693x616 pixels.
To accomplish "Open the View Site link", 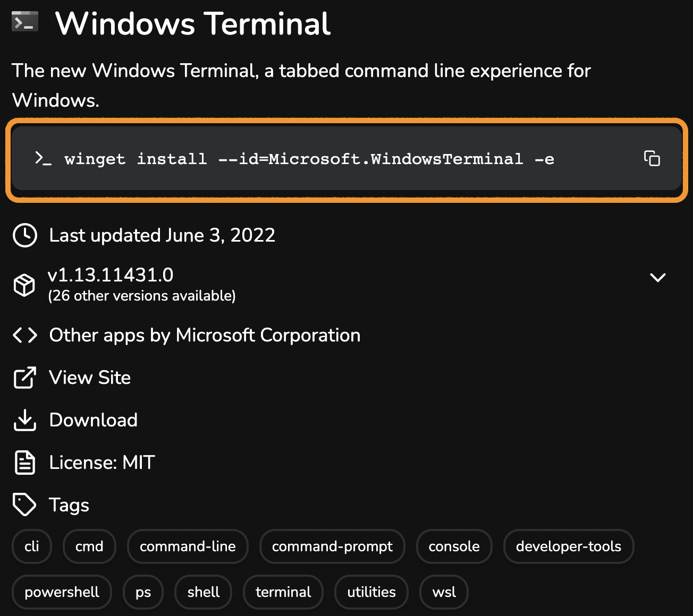I will pyautogui.click(x=90, y=378).
